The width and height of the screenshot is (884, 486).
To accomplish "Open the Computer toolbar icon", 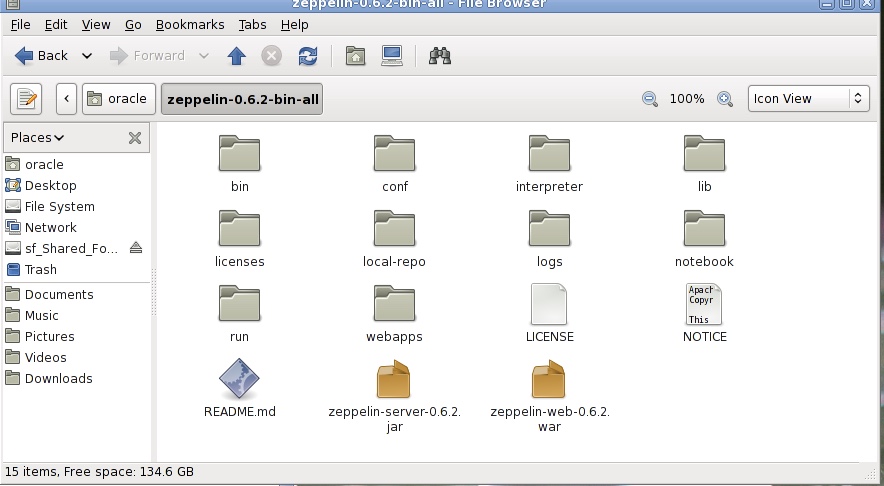I will [x=392, y=56].
